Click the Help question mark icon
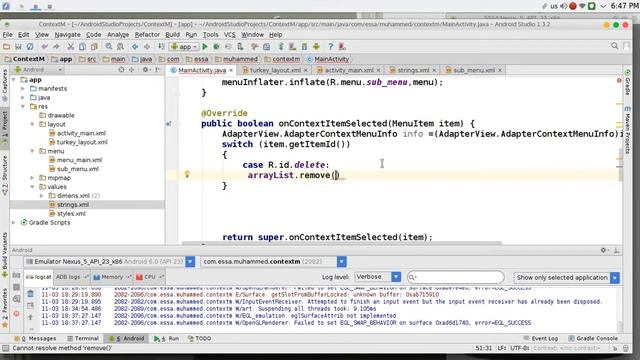Image resolution: width=640 pixels, height=360 pixels. 331,47
